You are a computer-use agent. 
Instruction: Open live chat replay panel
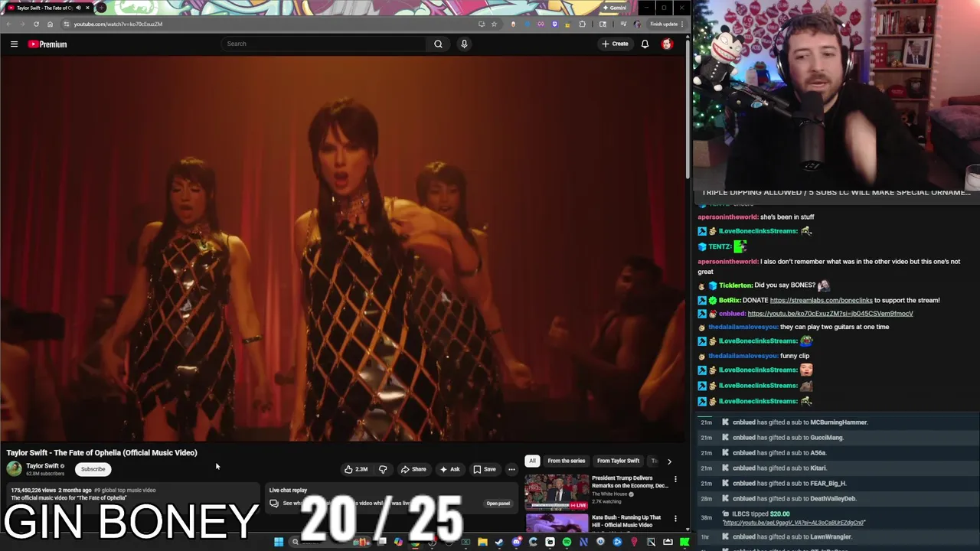click(x=498, y=503)
